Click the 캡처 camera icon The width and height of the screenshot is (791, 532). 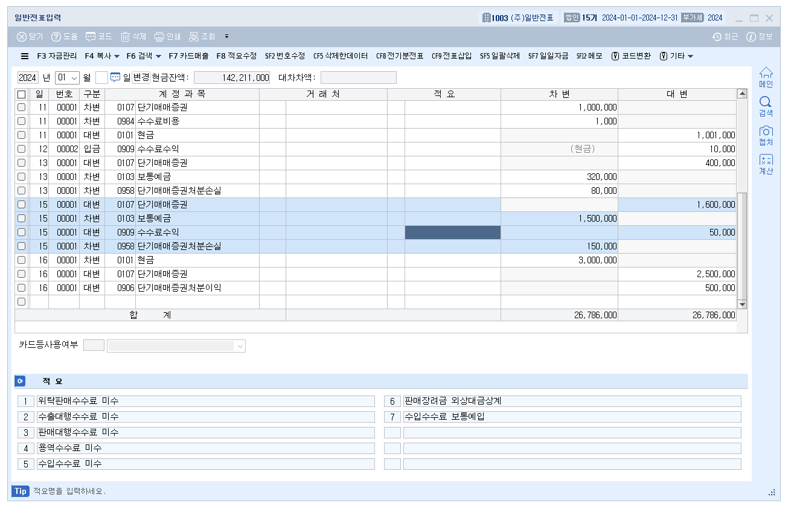766,132
